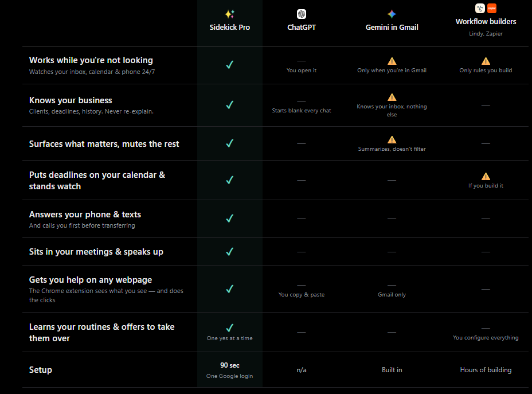532x394 pixels.
Task: Click 'The Chrome extension sees what you see' description
Action: [x=106, y=295]
